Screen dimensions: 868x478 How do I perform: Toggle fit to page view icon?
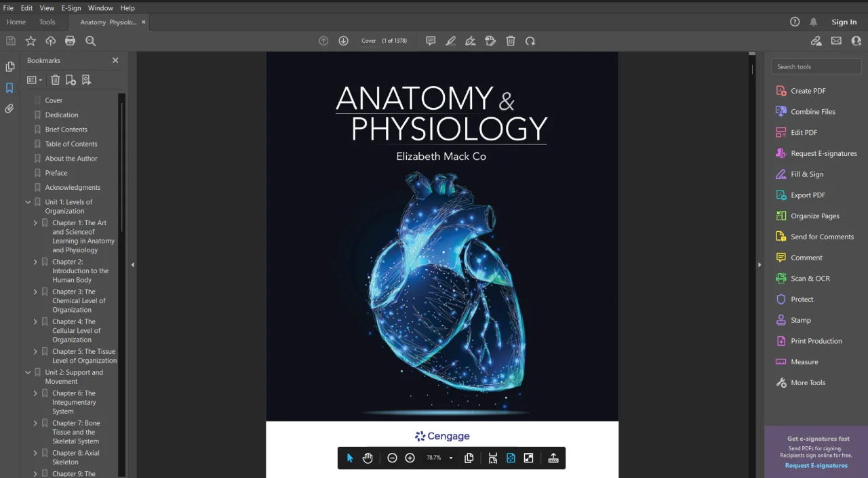tap(511, 458)
